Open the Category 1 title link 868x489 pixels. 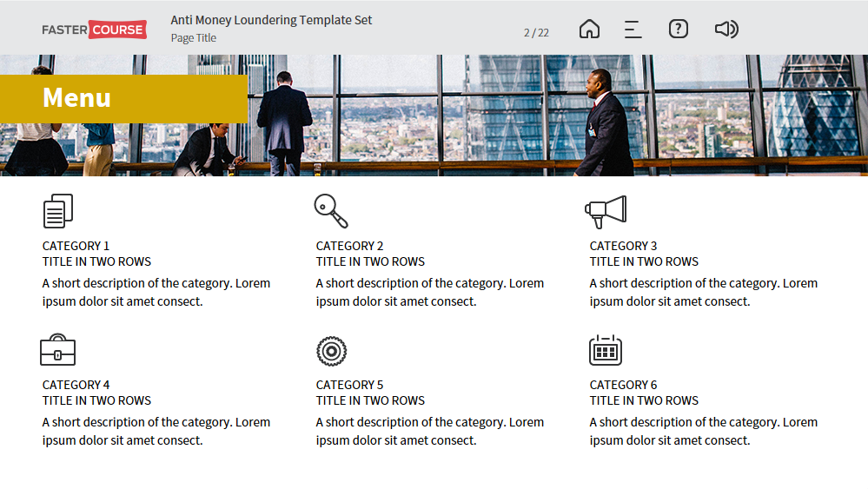click(x=96, y=254)
